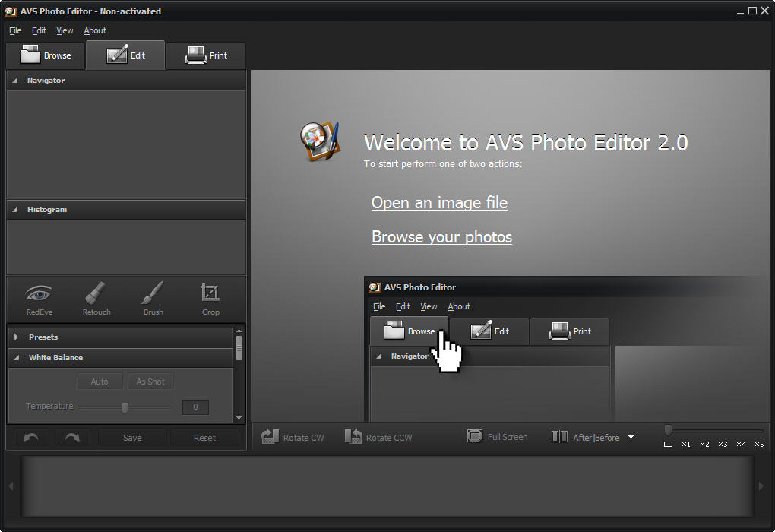Click the Open an image file link
Viewport: 775px width, 532px height.
[439, 203]
